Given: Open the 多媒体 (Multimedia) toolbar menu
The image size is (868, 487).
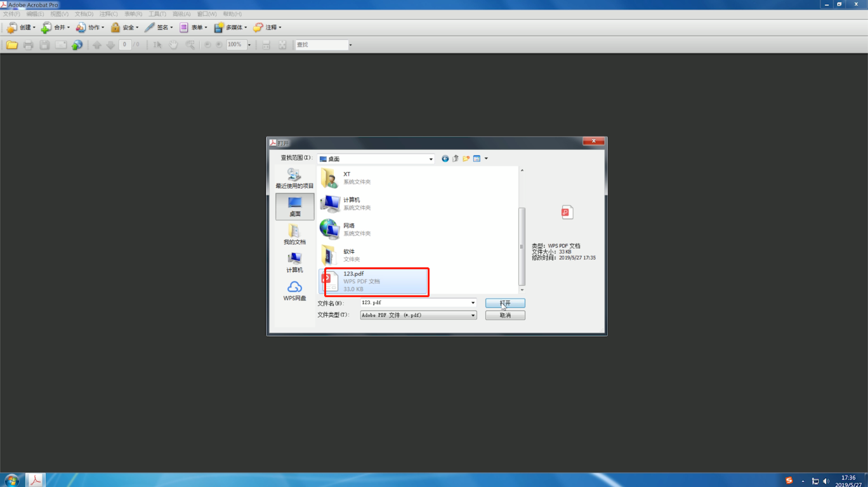Looking at the screenshot, I should click(x=230, y=27).
